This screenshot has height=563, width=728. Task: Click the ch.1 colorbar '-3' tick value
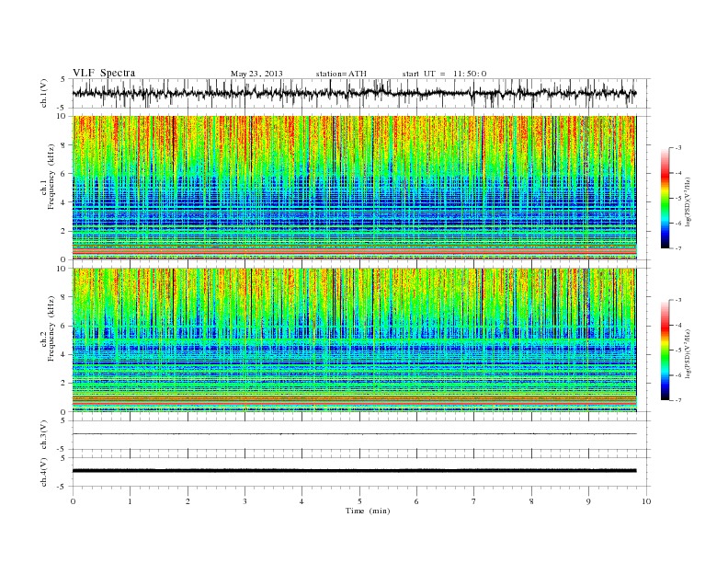[x=678, y=148]
